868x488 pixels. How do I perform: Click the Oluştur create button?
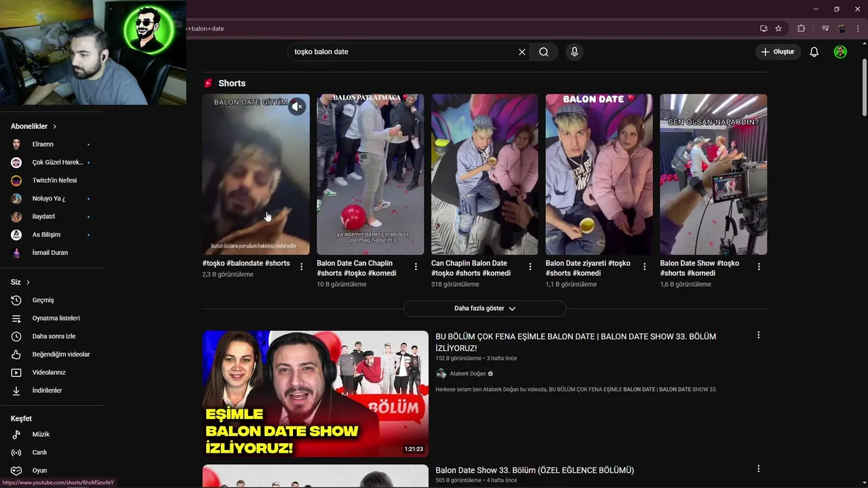pyautogui.click(x=778, y=52)
